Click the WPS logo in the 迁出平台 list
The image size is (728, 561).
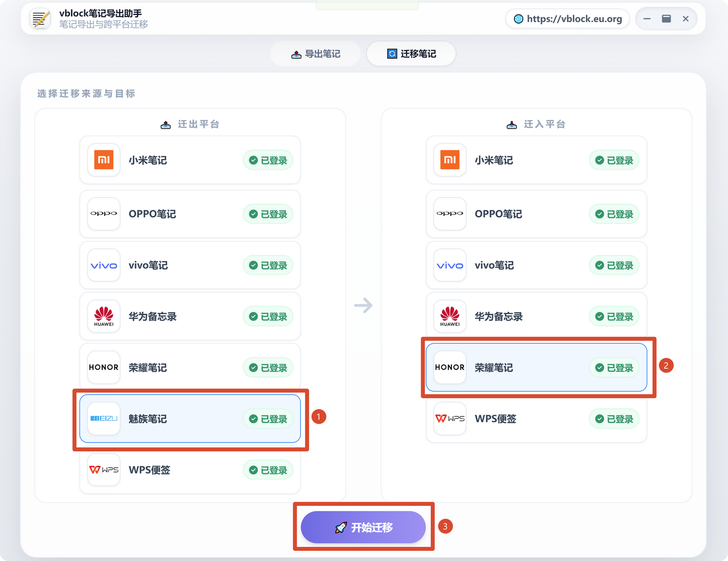(x=104, y=470)
